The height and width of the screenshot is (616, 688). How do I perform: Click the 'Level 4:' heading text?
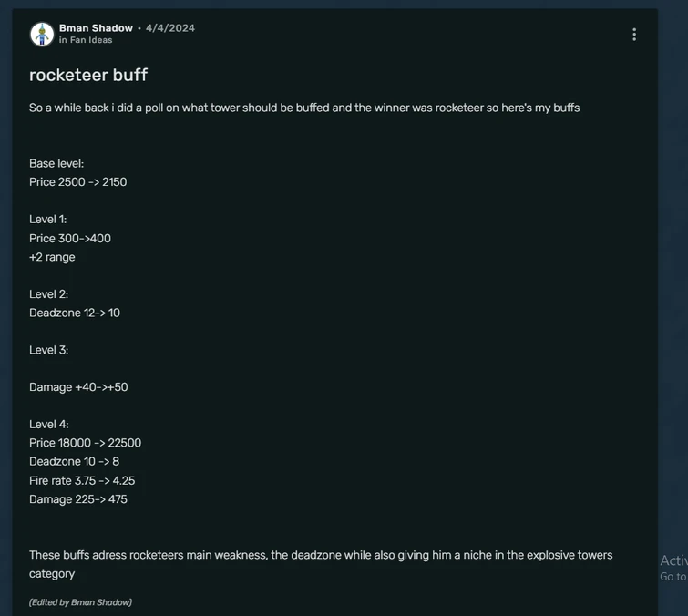49,425
